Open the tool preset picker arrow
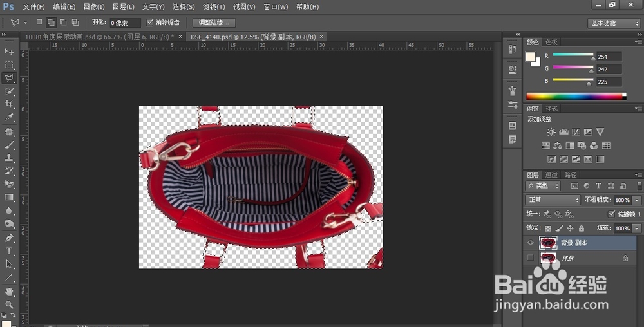 (x=25, y=23)
